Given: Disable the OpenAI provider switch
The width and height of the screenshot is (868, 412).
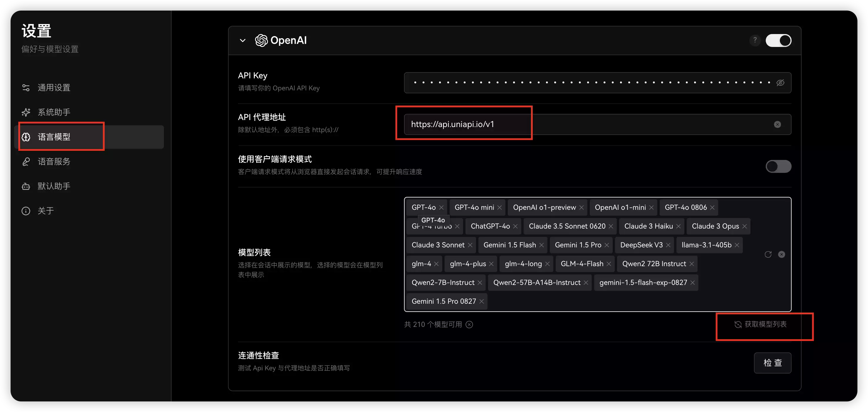Looking at the screenshot, I should coord(778,40).
